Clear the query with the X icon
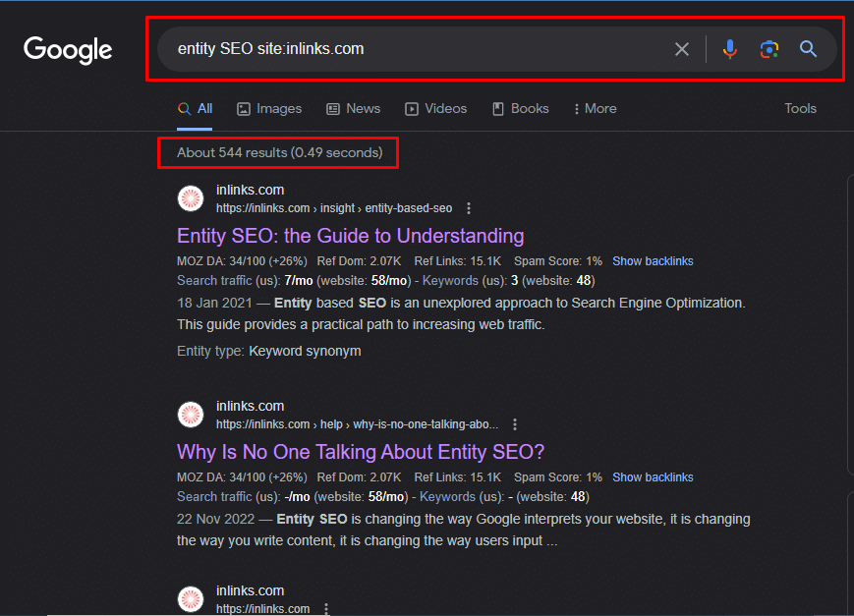This screenshot has width=854, height=616. (x=682, y=48)
